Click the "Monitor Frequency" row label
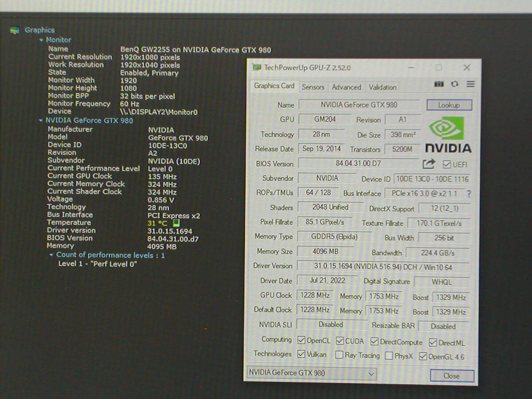 [x=79, y=104]
